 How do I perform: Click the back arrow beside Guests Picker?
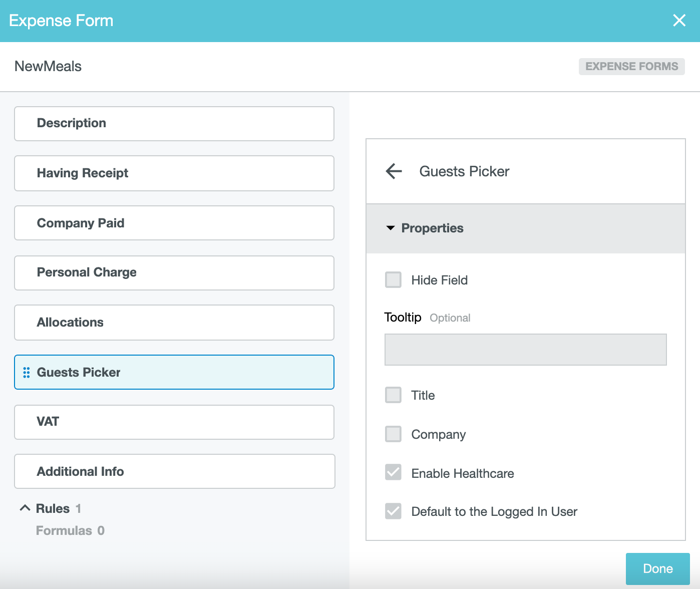click(x=394, y=171)
